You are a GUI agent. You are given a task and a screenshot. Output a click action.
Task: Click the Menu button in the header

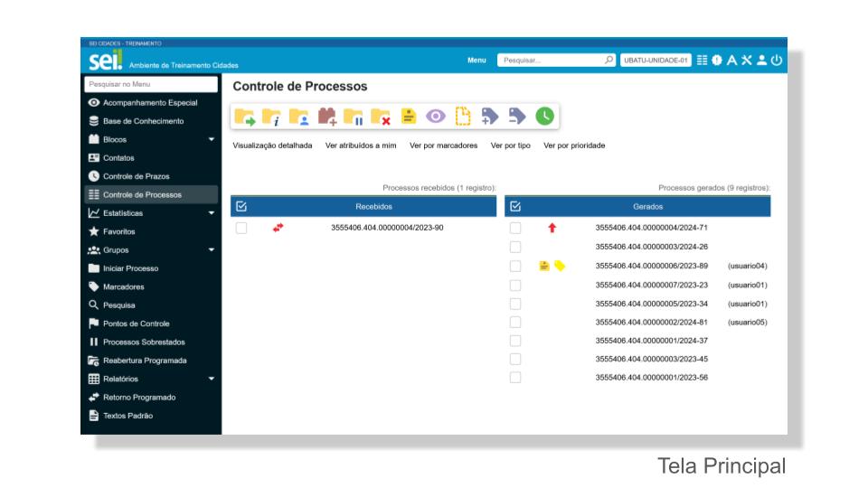point(476,61)
